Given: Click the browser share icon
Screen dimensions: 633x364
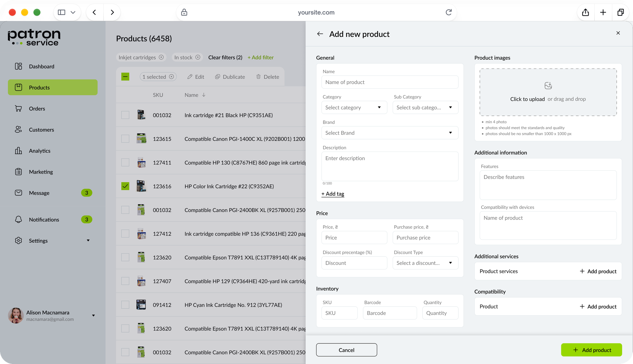Looking at the screenshot, I should coord(586,12).
